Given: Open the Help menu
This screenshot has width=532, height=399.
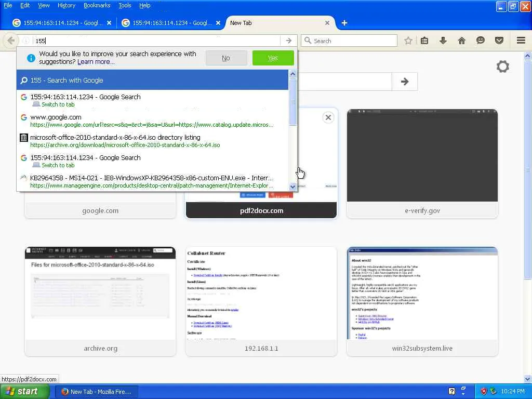Looking at the screenshot, I should [144, 5].
